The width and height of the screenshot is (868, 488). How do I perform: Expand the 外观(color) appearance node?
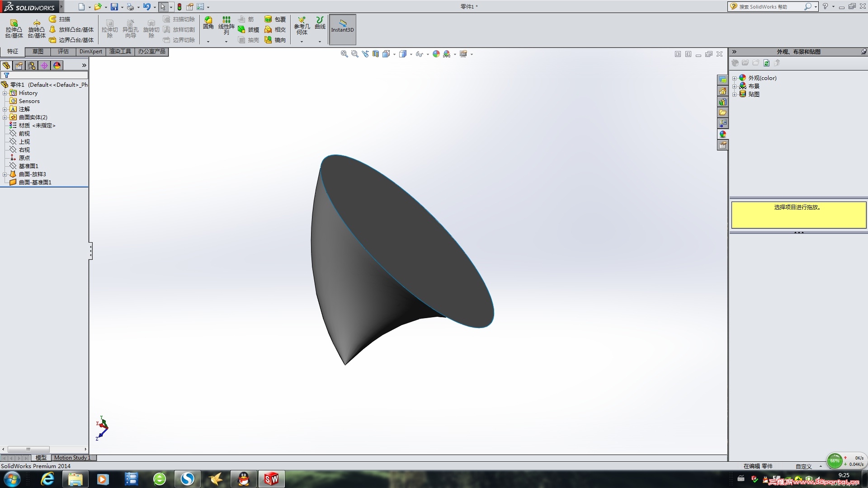(x=735, y=78)
